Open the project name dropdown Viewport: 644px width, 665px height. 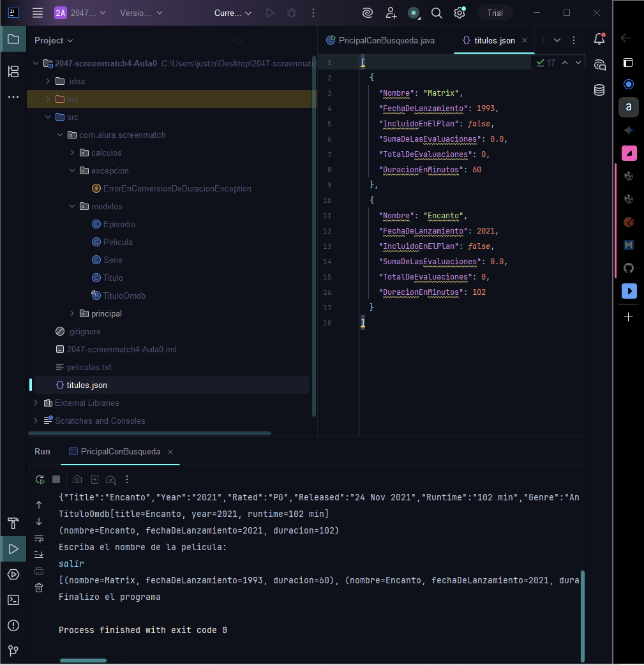[80, 13]
